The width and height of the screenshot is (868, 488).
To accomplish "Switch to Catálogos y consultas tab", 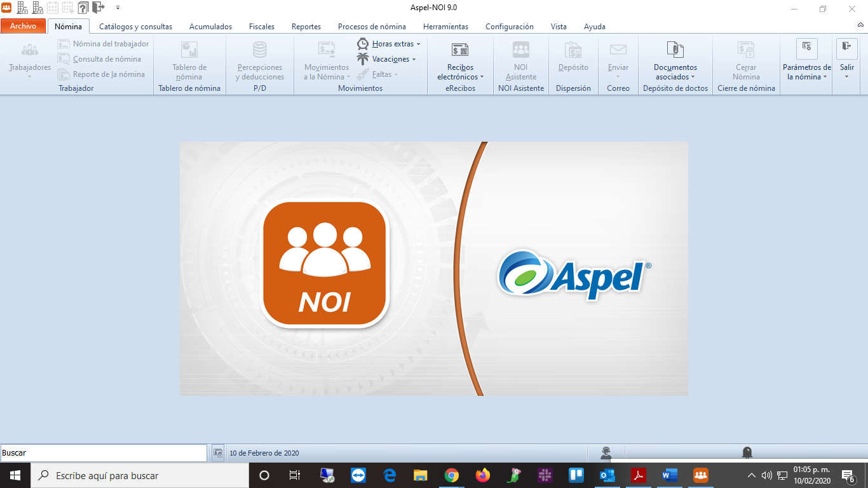I will pos(135,27).
